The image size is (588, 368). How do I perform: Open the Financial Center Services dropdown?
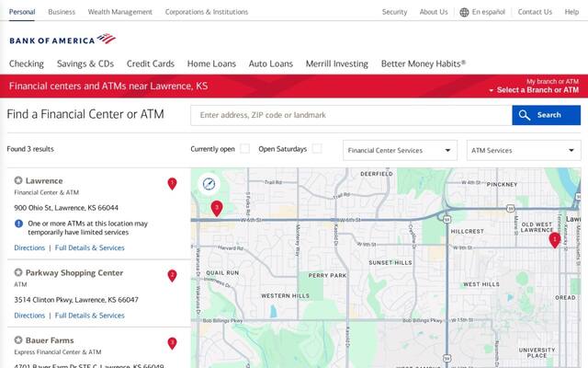(x=400, y=150)
